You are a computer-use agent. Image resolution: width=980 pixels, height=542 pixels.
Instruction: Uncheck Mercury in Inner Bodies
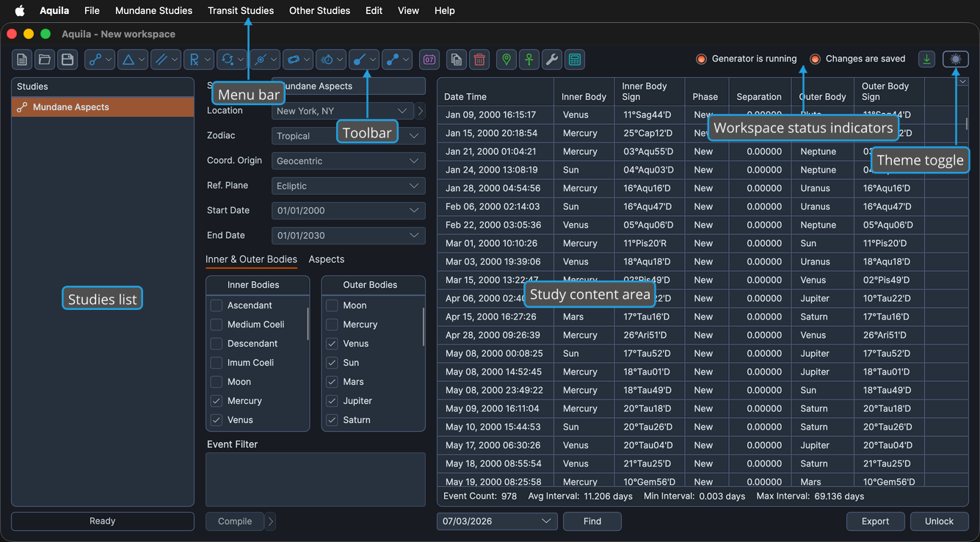point(217,401)
